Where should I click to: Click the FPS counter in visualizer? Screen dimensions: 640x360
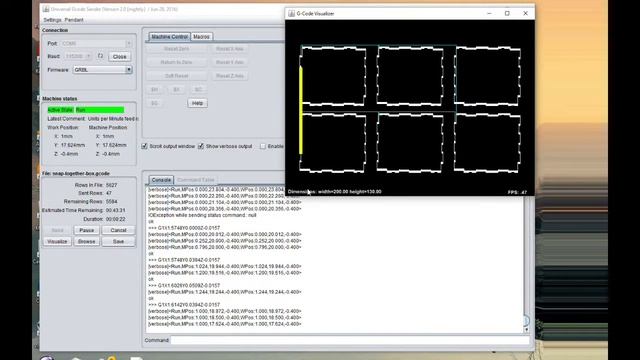pos(518,192)
